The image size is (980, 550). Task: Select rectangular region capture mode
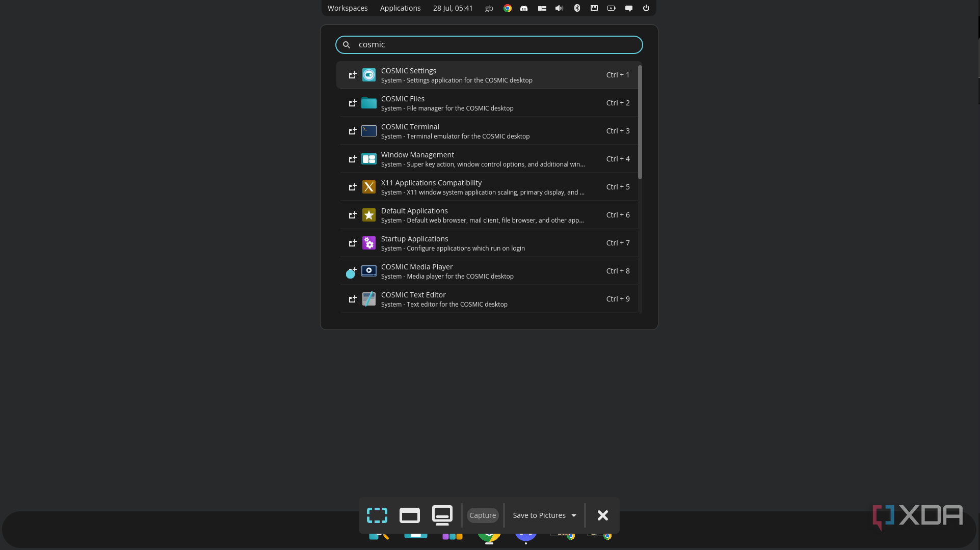click(377, 515)
